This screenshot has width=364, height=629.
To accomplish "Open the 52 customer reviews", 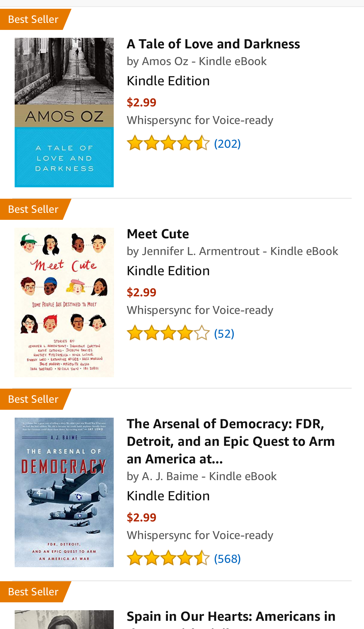I will [224, 334].
